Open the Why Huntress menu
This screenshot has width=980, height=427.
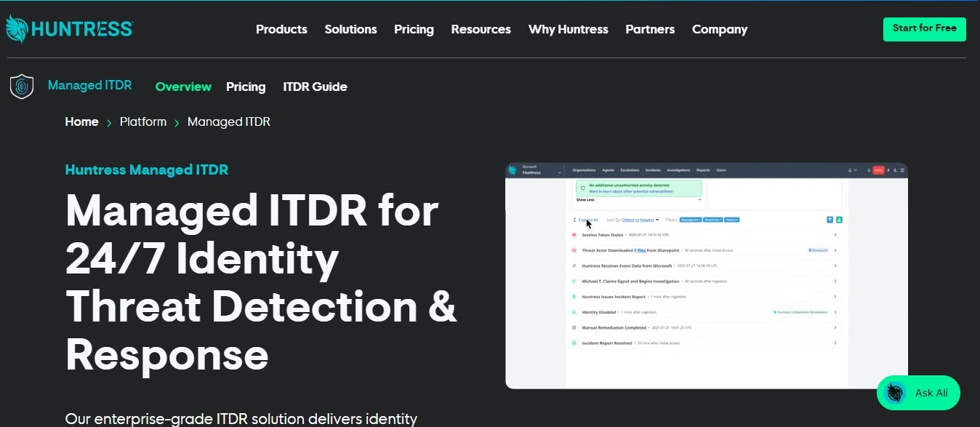tap(568, 29)
